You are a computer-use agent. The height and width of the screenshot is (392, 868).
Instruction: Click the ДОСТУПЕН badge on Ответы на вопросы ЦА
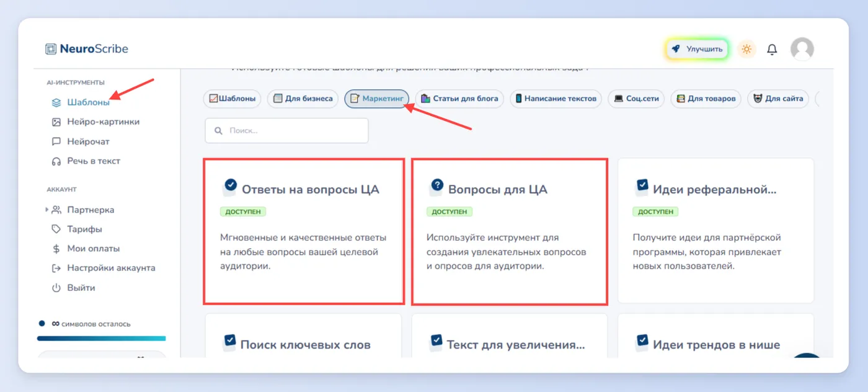coord(243,212)
